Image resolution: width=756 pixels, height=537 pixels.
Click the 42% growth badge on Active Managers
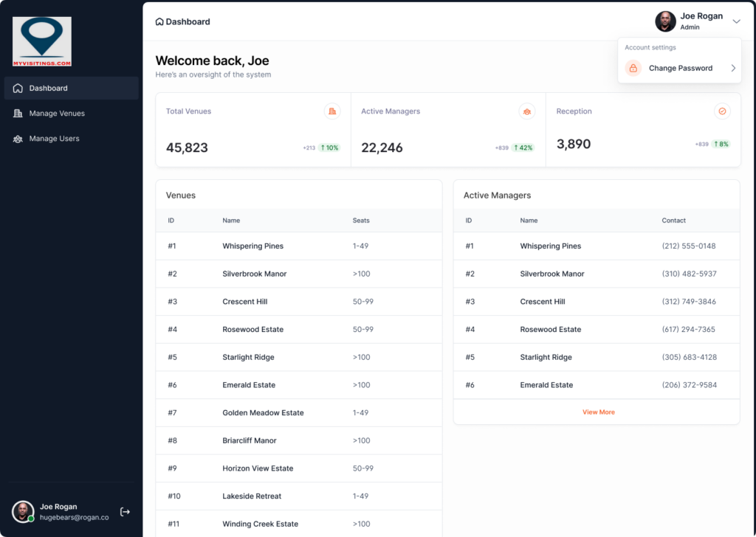[x=523, y=148]
